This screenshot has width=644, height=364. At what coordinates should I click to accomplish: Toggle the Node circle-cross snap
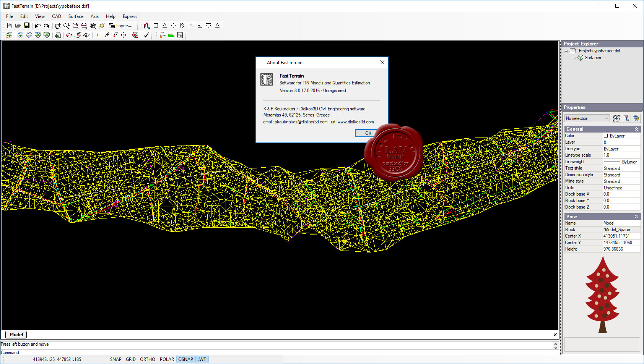[x=182, y=26]
